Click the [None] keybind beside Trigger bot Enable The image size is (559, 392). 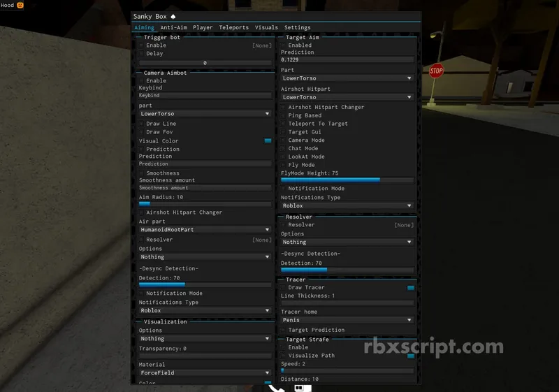(x=261, y=45)
